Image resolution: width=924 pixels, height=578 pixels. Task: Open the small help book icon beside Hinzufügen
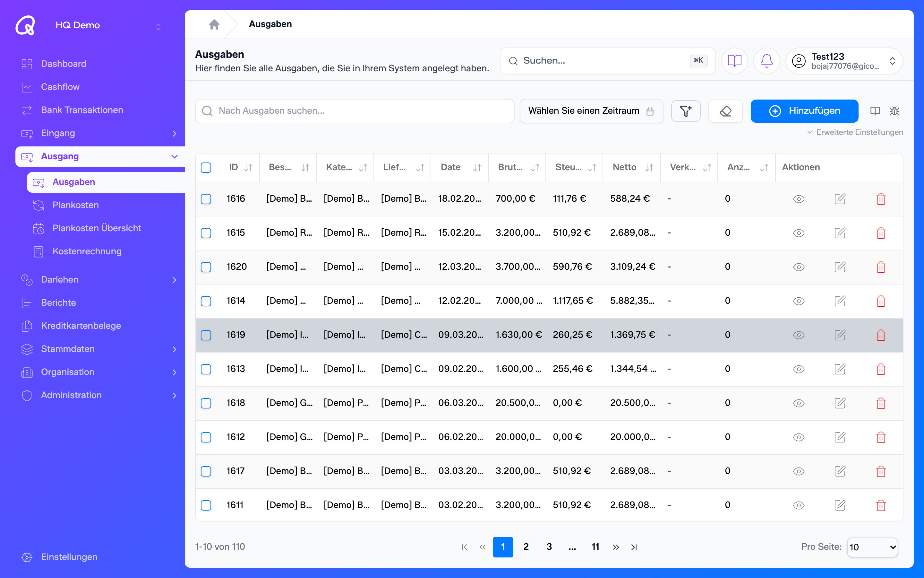pyautogui.click(x=875, y=111)
